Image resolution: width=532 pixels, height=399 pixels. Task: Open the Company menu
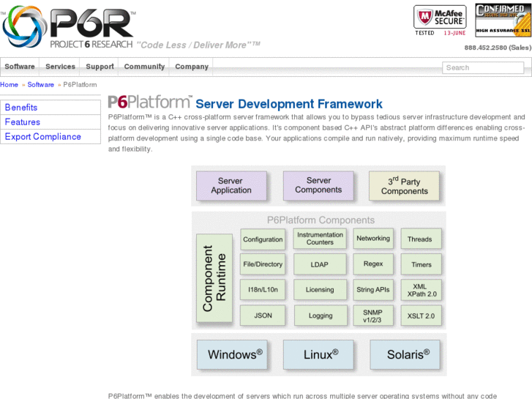[192, 67]
